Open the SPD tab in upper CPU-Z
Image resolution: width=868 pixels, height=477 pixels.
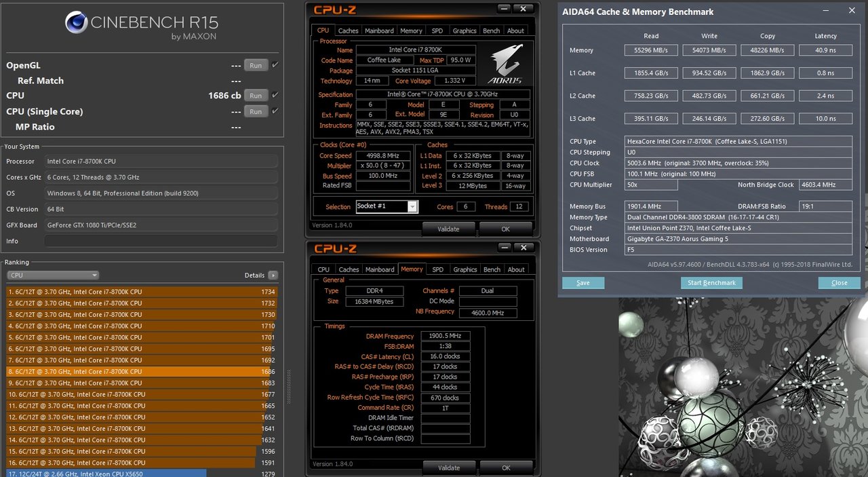437,31
